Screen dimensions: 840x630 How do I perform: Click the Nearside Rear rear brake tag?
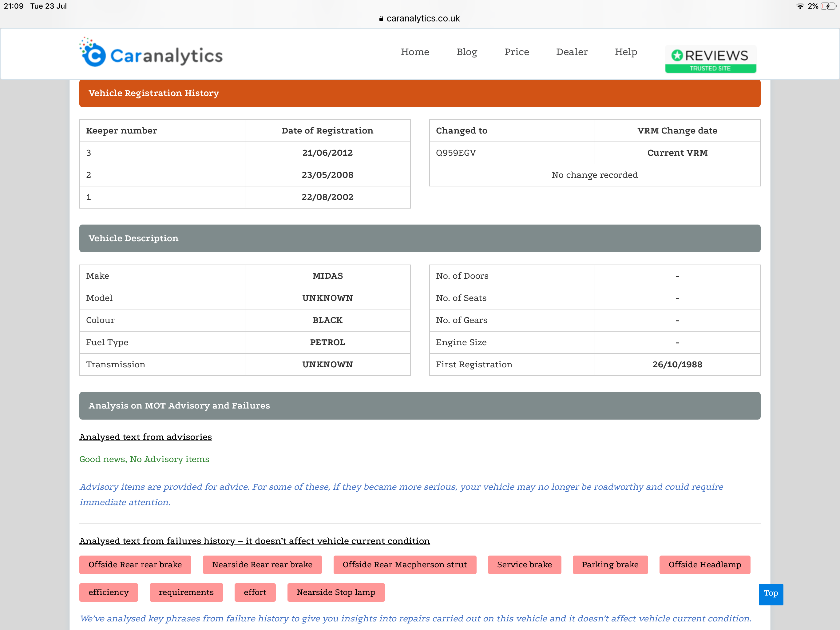click(x=262, y=565)
